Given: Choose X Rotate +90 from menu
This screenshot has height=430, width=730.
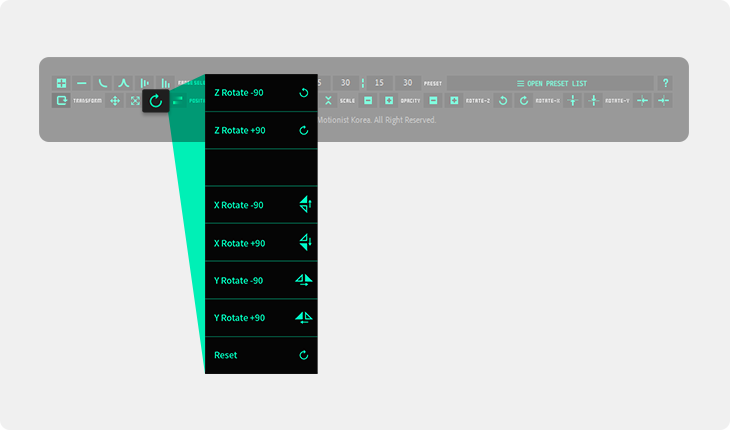Looking at the screenshot, I should point(261,243).
